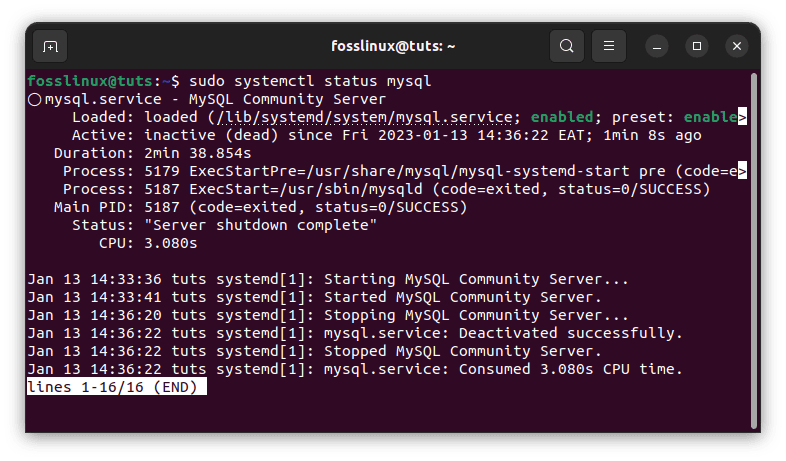This screenshot has width=786, height=461.
Task: Click the 'sudo systemctl status mysql' command text
Action: click(x=310, y=81)
